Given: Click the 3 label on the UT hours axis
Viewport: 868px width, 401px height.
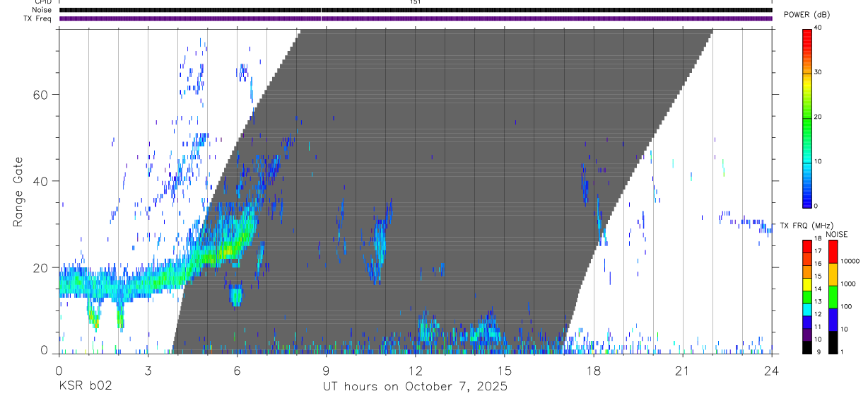Looking at the screenshot, I should click(148, 370).
